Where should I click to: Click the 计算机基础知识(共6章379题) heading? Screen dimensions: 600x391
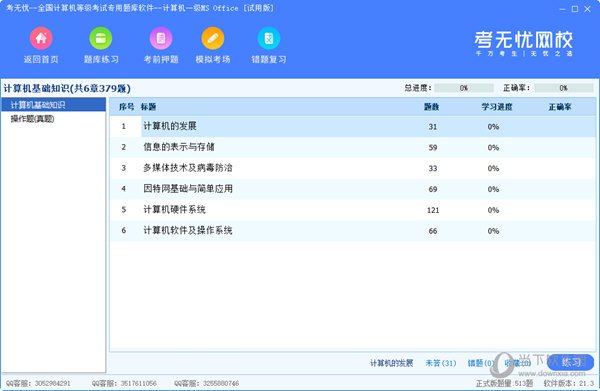point(67,88)
